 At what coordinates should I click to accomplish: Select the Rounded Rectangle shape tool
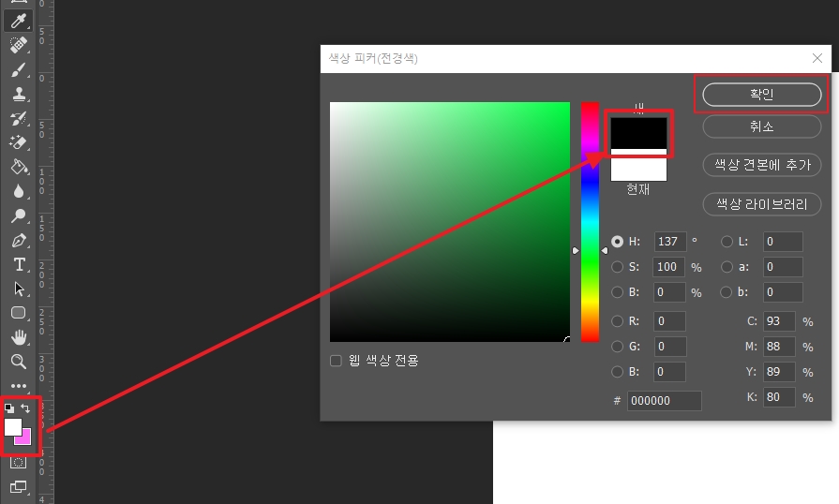[x=19, y=313]
